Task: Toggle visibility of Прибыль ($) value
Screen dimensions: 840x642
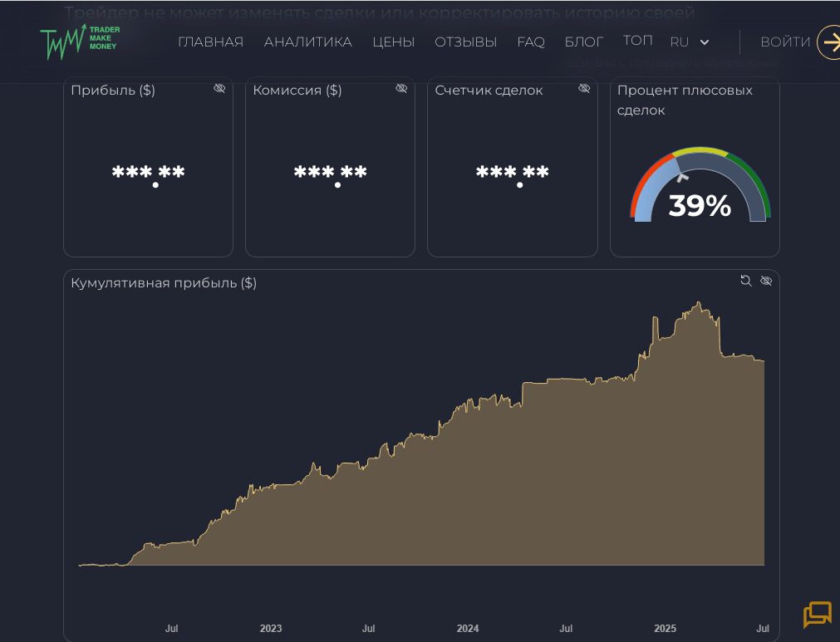Action: 219,88
